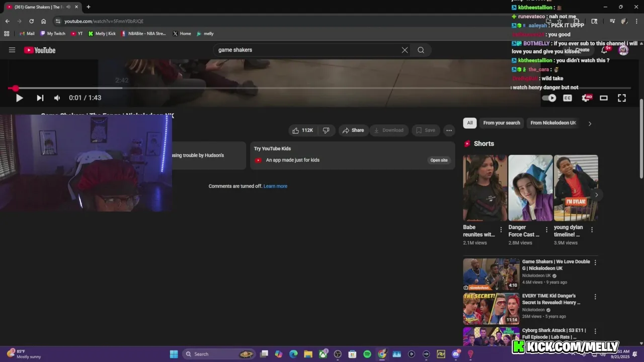The width and height of the screenshot is (644, 362).
Task: Open Discord from the taskbar
Action: point(456,354)
